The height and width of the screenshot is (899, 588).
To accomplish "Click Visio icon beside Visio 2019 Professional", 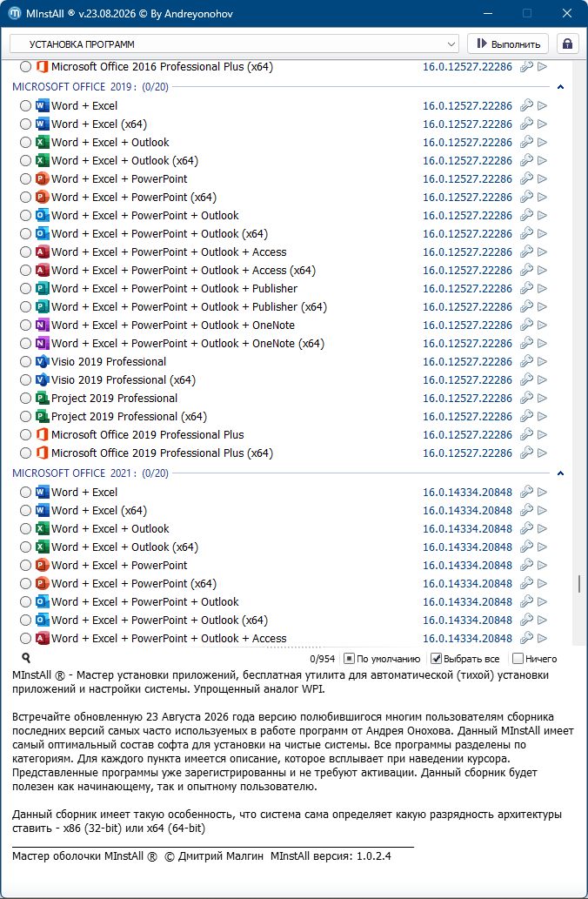I will (x=43, y=362).
